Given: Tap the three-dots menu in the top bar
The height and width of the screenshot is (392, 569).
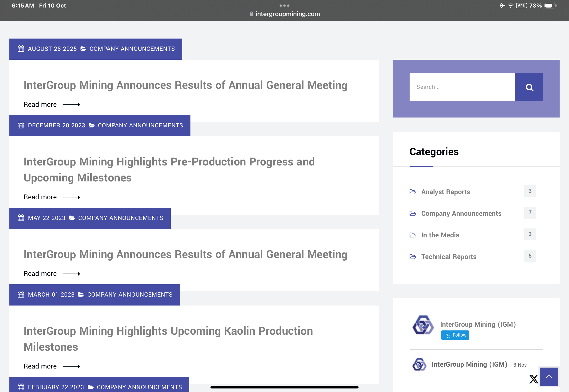Looking at the screenshot, I should pos(284,5).
